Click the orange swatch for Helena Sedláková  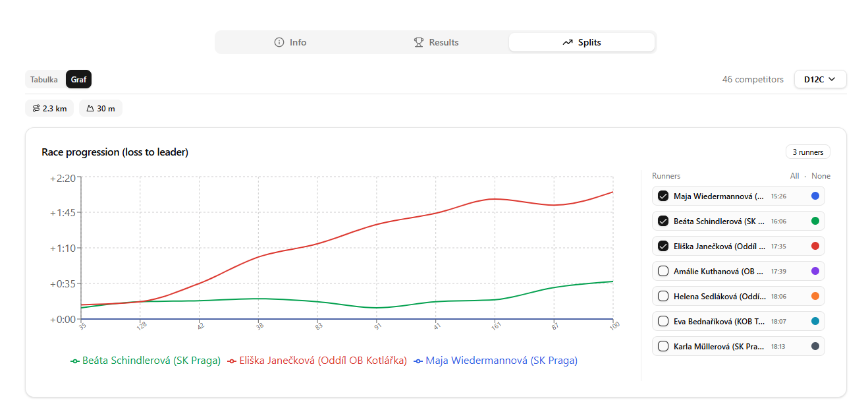tap(815, 296)
